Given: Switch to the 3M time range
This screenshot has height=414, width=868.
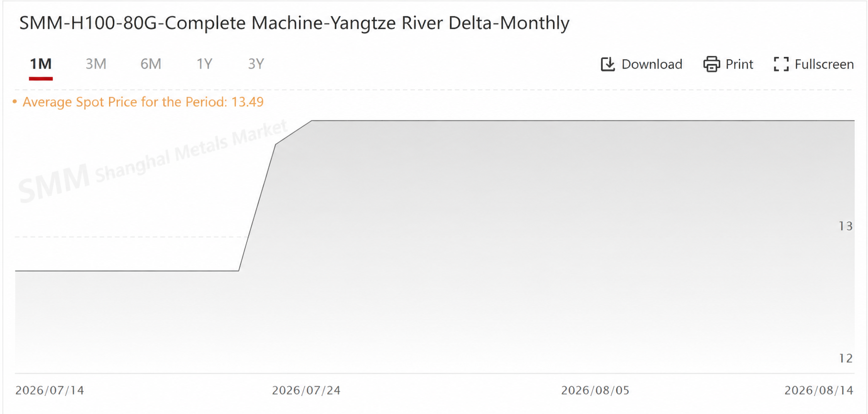Looking at the screenshot, I should click(96, 64).
